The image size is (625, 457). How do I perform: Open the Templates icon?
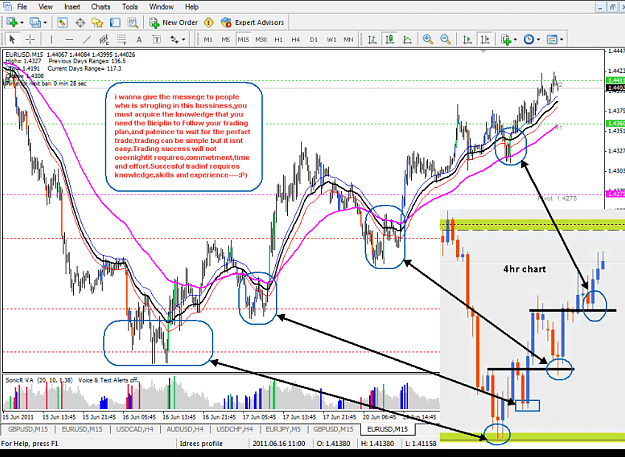click(552, 39)
